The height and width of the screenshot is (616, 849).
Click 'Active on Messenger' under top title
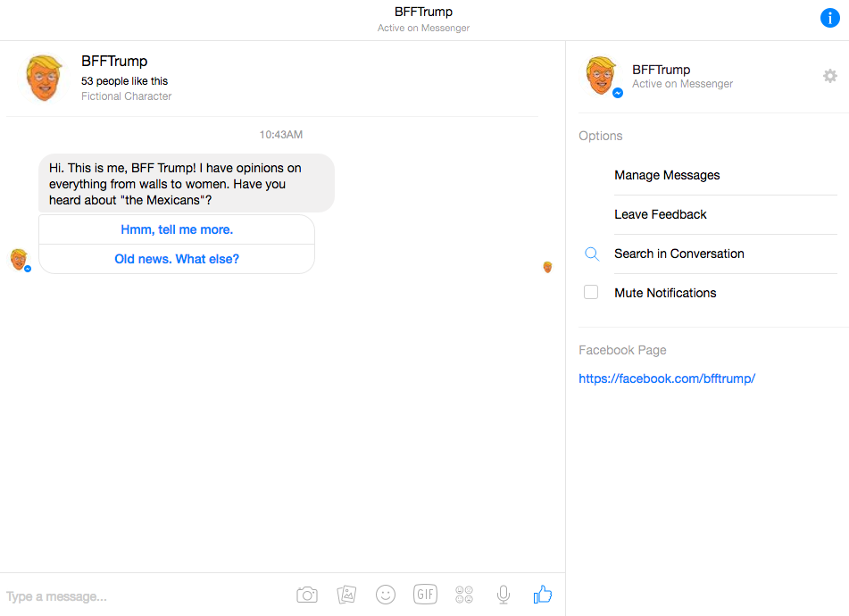tap(423, 29)
